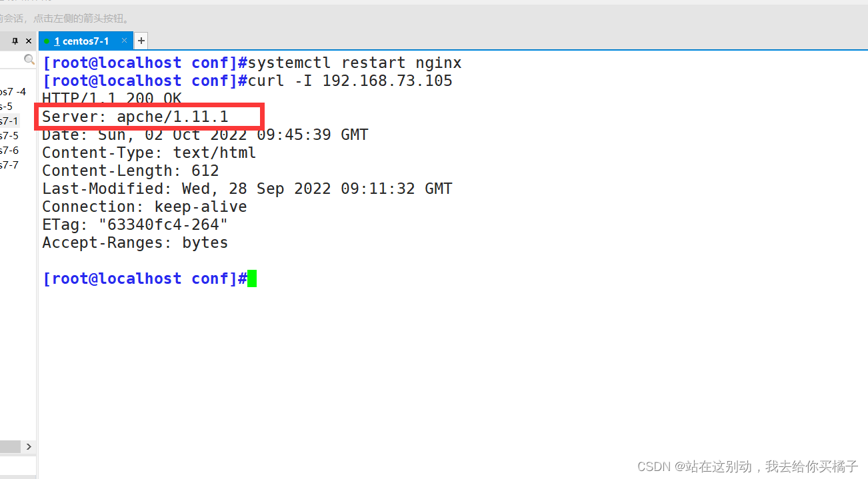868x479 pixels.
Task: Select the session ending in s7-5
Action: (9, 135)
